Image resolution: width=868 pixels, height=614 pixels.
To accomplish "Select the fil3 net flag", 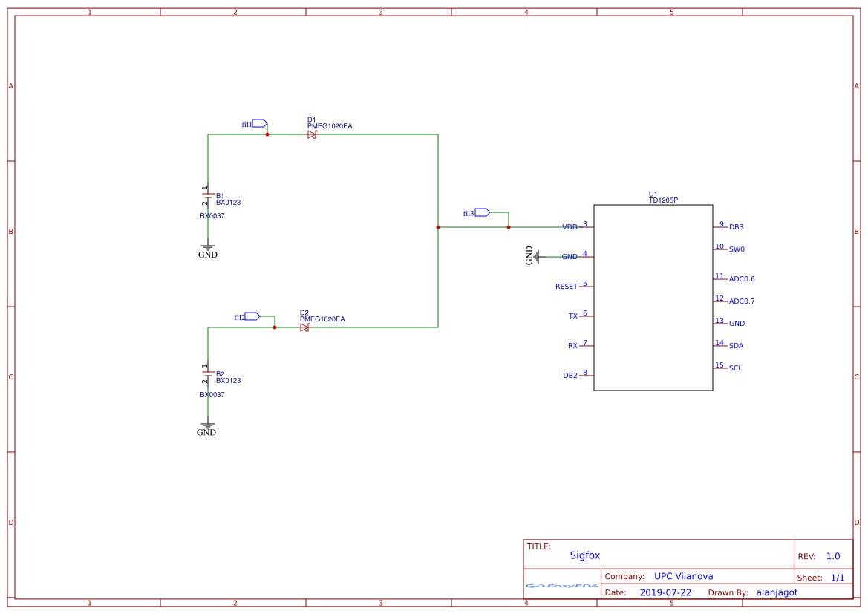I will coord(482,212).
